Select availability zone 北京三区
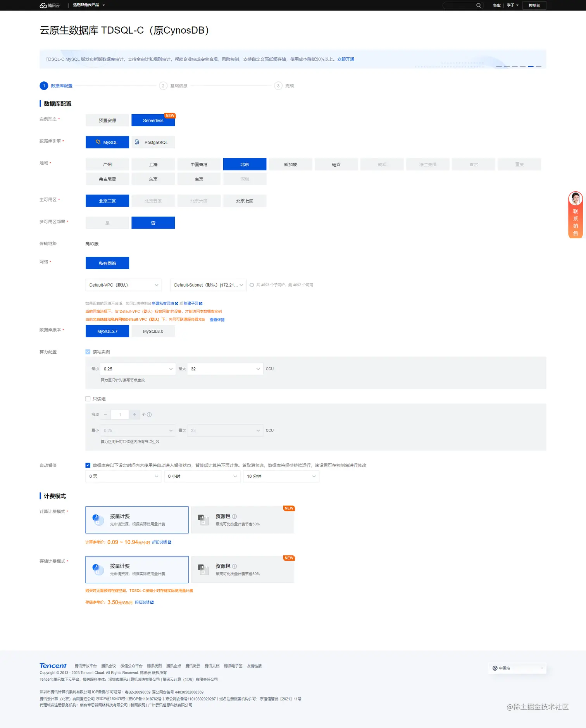 coord(107,201)
